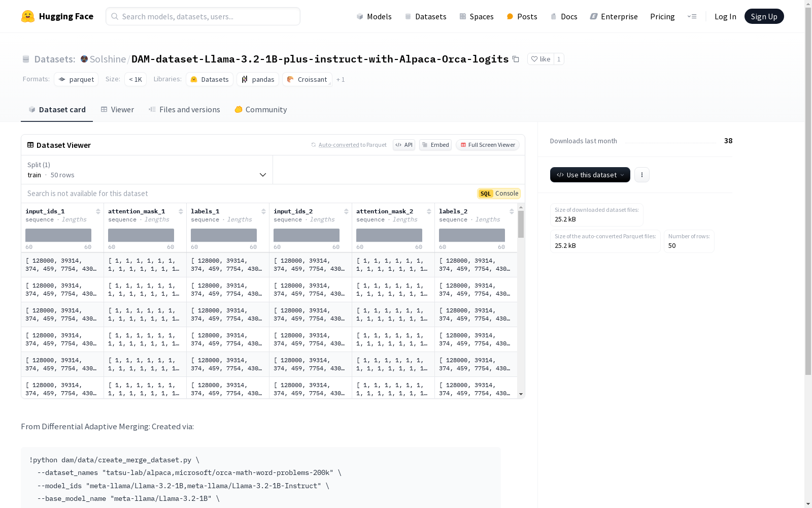Sort by the labels_2 column
812x508 pixels.
click(x=512, y=211)
